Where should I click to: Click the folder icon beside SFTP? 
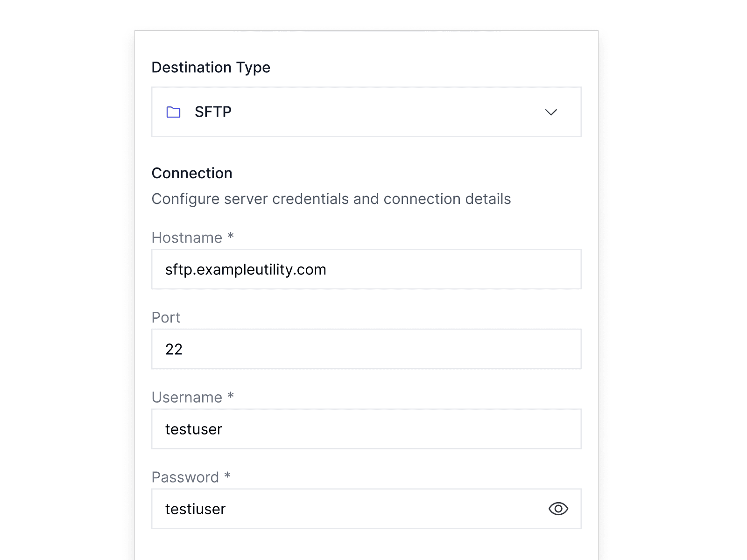(174, 112)
